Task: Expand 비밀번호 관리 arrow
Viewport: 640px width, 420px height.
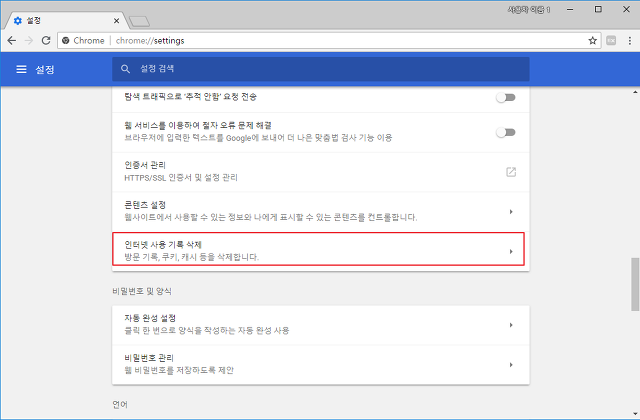Action: pos(511,364)
